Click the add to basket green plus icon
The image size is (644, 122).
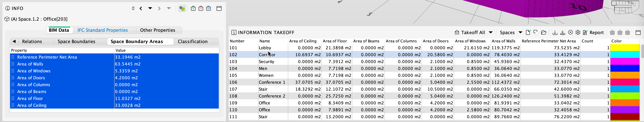click(x=193, y=8)
